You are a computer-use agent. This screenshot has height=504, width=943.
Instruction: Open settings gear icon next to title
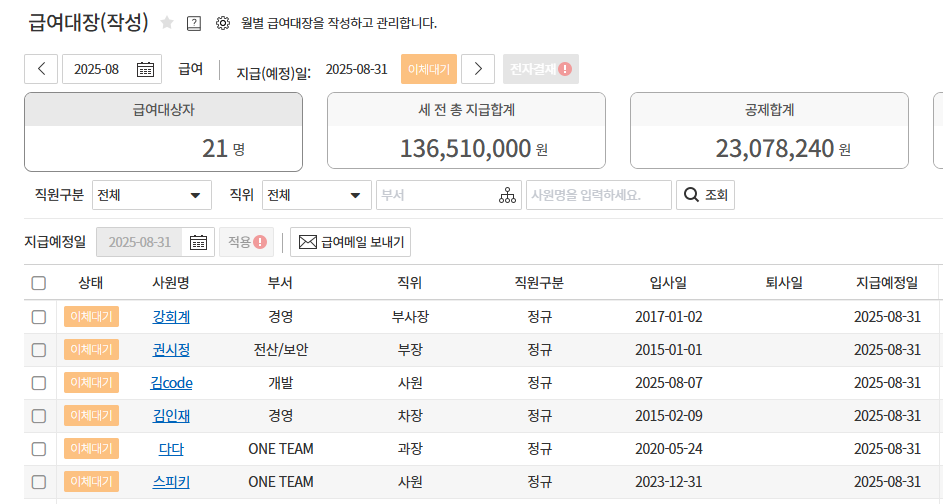222,22
